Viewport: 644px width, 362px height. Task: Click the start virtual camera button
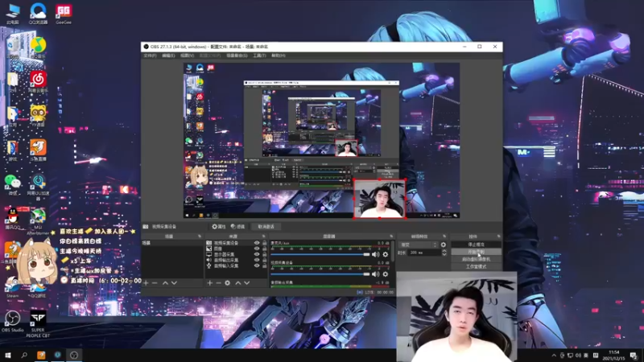click(476, 259)
